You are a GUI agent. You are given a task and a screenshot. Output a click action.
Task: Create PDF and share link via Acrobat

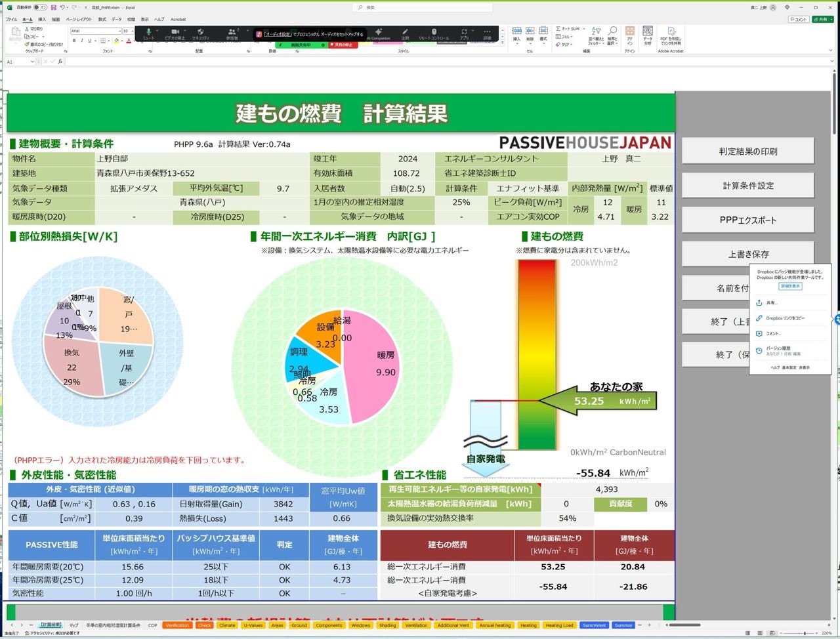[x=671, y=35]
